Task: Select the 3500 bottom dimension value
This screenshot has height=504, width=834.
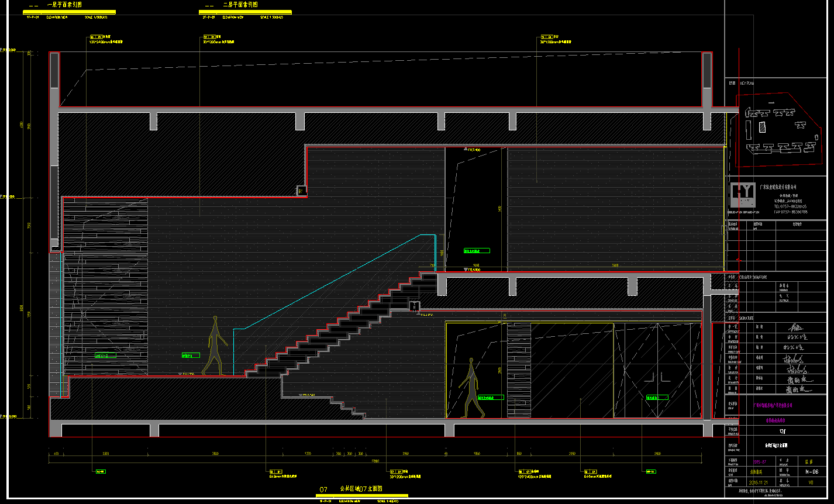Action: click(106, 453)
